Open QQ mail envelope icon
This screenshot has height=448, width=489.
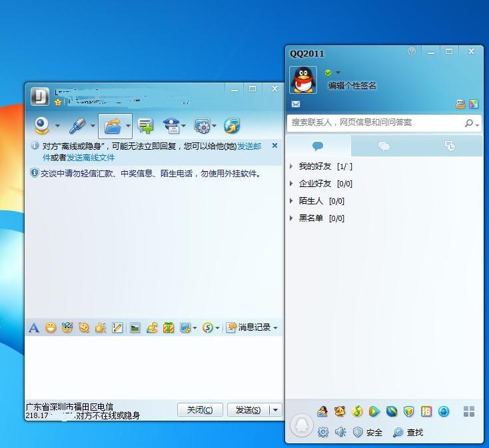point(296,104)
